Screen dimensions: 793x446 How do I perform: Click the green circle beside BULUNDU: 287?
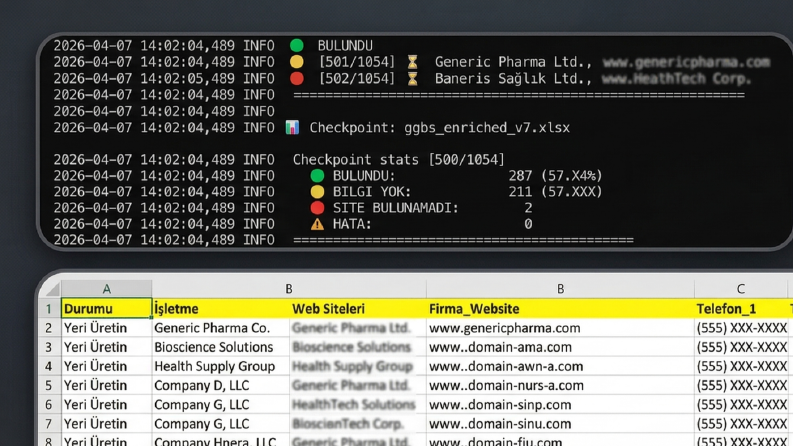[x=317, y=175]
